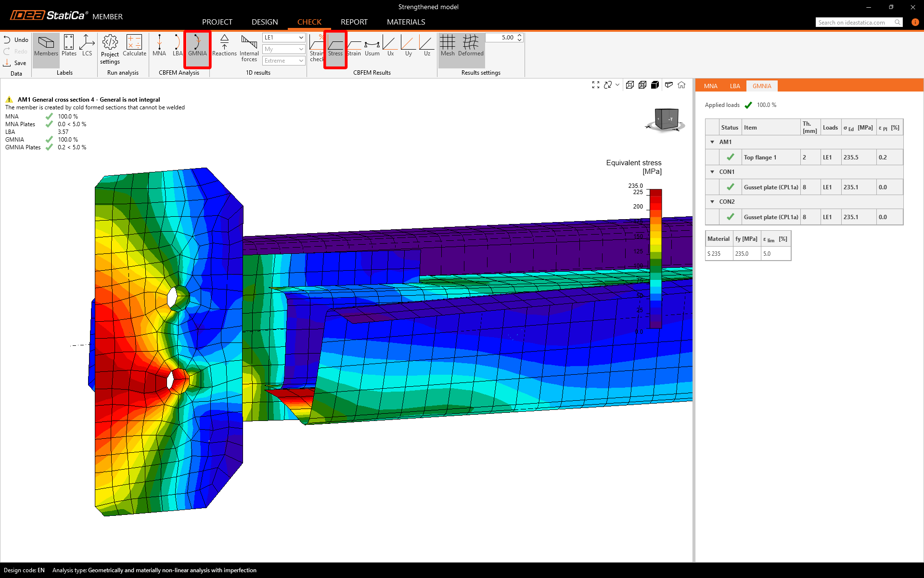Screen dimensions: 924x578
Task: Show Stress results
Action: tap(335, 46)
